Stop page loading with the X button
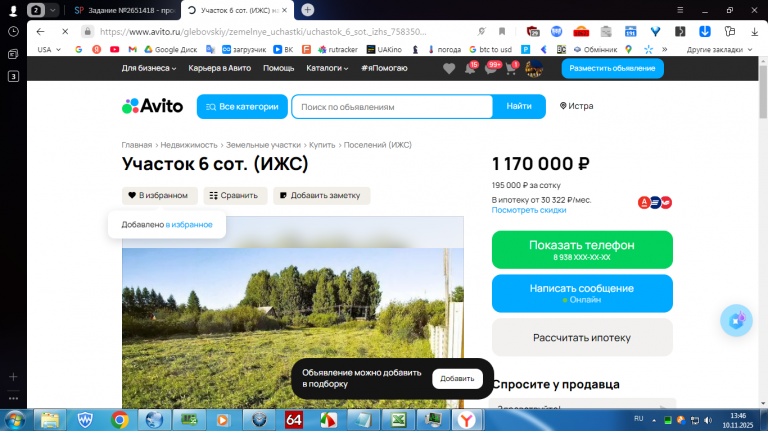The width and height of the screenshot is (768, 431). [65, 31]
